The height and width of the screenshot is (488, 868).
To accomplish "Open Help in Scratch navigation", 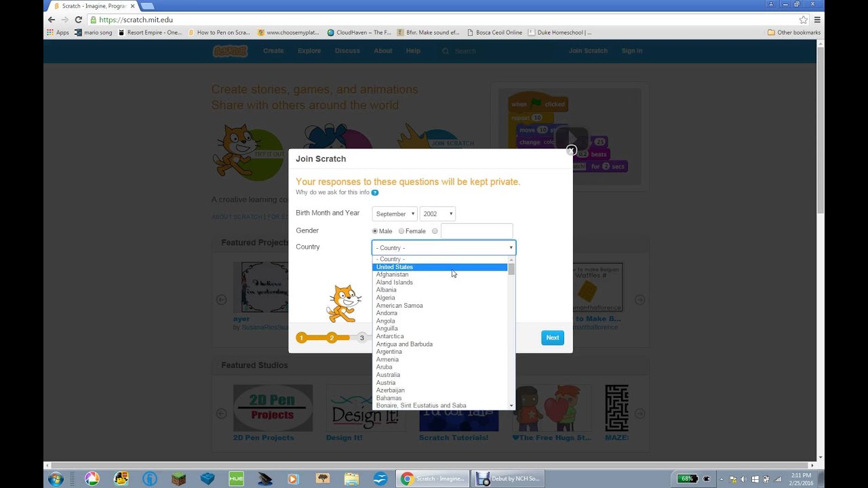I will tap(413, 51).
